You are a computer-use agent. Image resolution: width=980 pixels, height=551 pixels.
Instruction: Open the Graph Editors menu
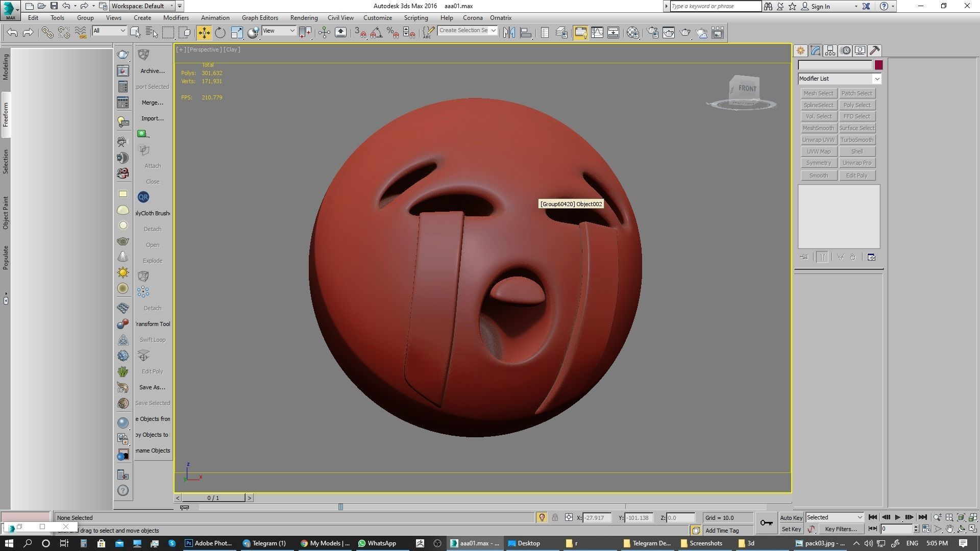(260, 17)
